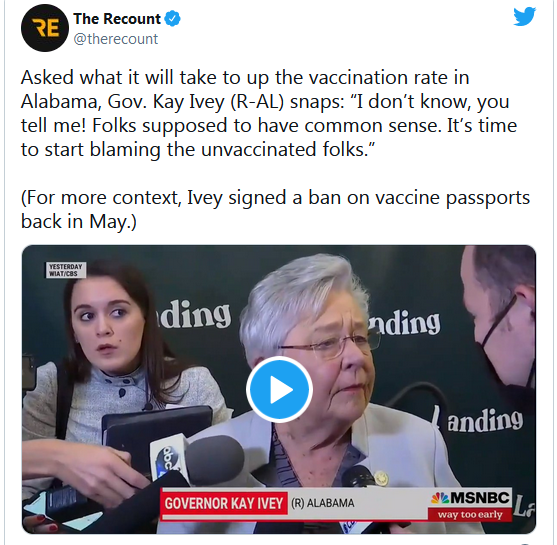The width and height of the screenshot is (557, 545).
Task: Click the way too early banner
Action: pos(470,514)
